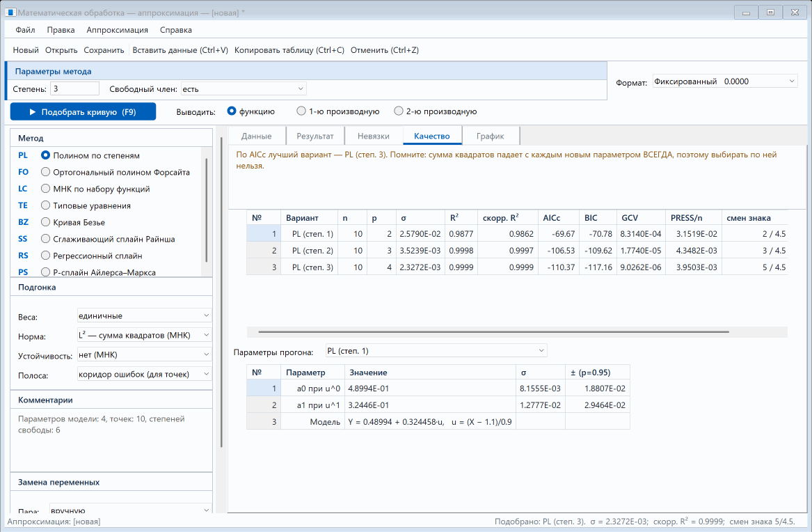The width and height of the screenshot is (812, 532).
Task: Click the application icon in title bar
Action: pos(10,13)
